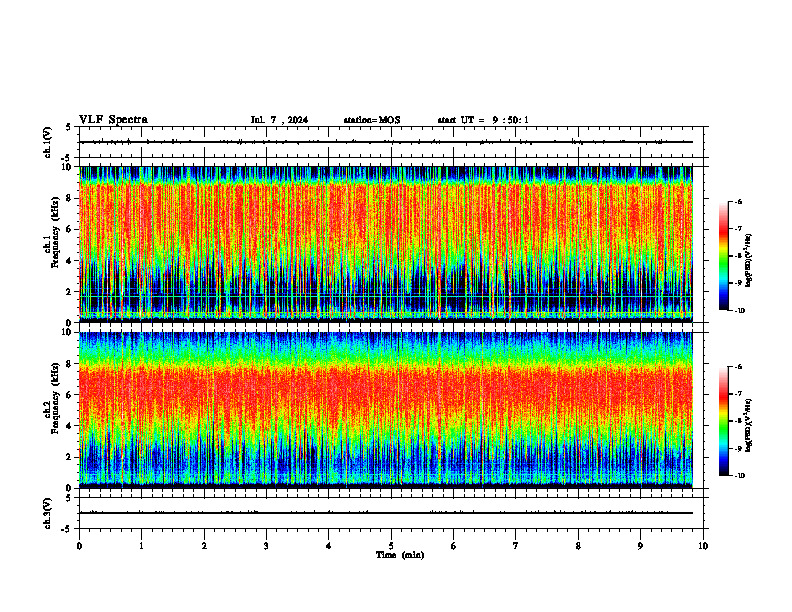792x612 pixels.
Task: Click the 'station=MOS' header label
Action: coord(372,120)
